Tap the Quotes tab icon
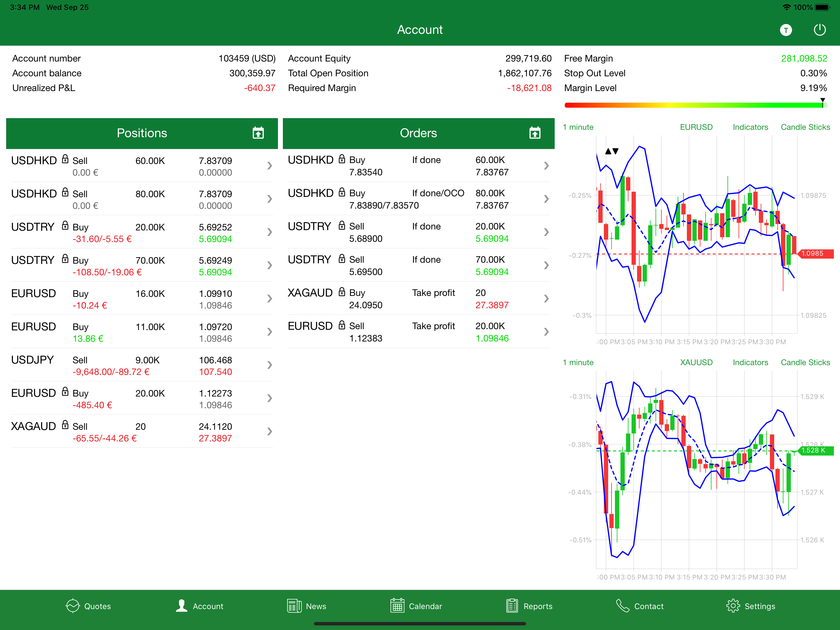 73,606
